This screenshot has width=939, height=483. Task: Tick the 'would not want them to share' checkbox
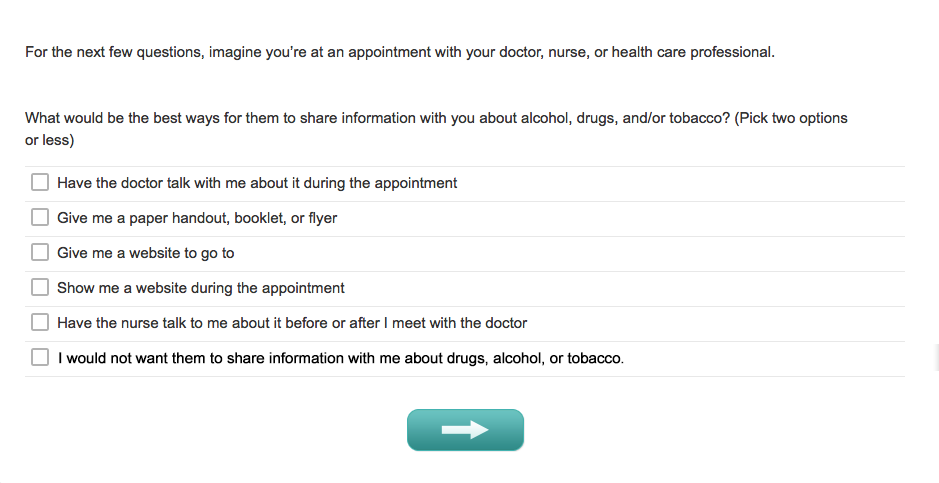(40, 358)
